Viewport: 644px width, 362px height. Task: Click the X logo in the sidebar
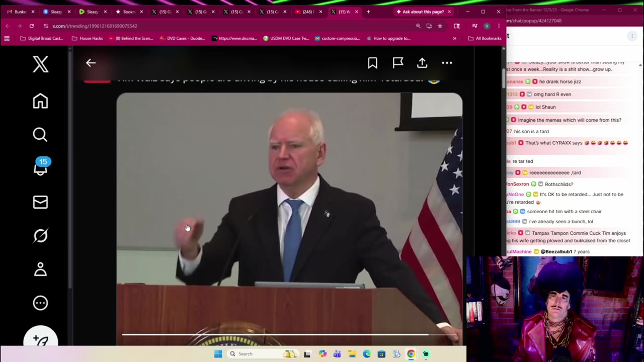coord(40,64)
